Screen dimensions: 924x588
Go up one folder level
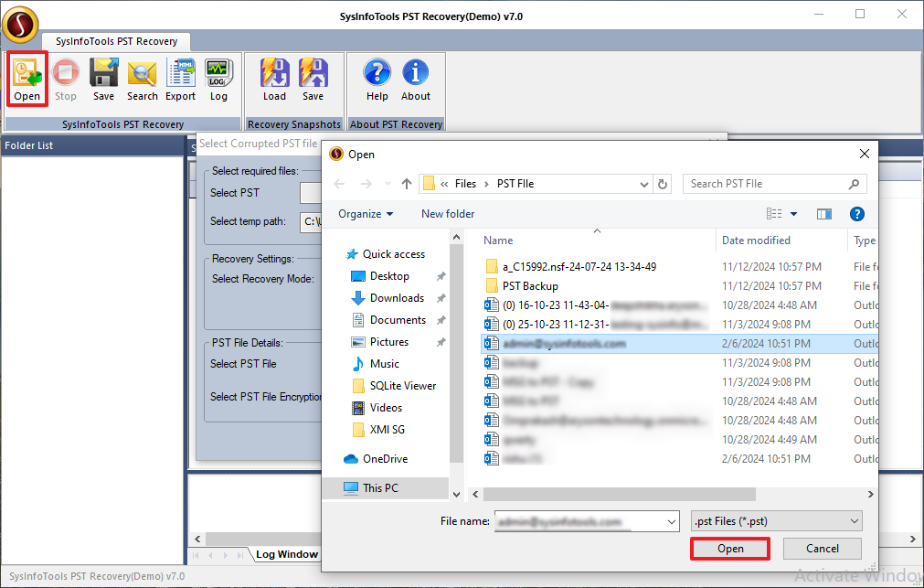point(407,184)
